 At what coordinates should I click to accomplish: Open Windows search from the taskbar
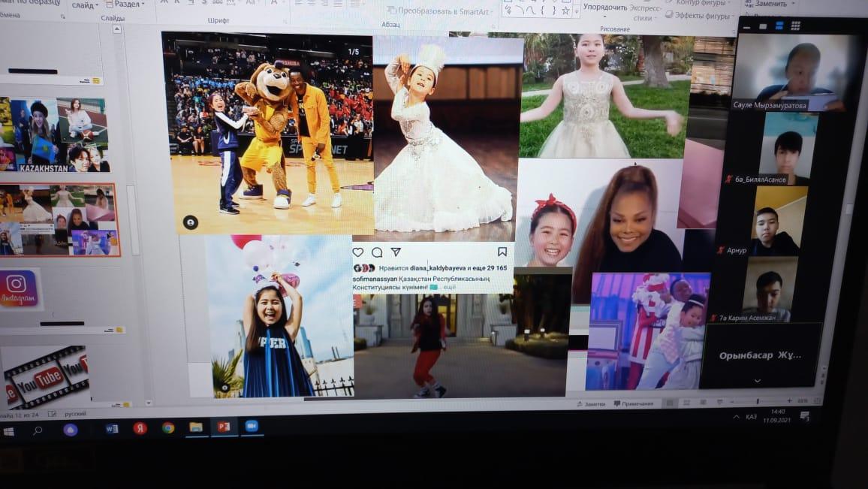(38, 430)
